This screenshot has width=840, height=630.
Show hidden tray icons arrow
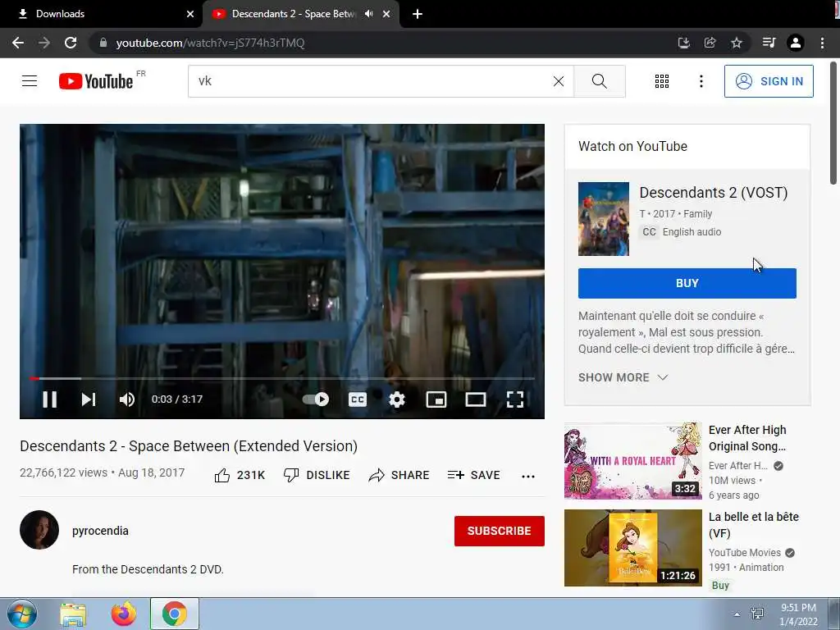coord(737,614)
